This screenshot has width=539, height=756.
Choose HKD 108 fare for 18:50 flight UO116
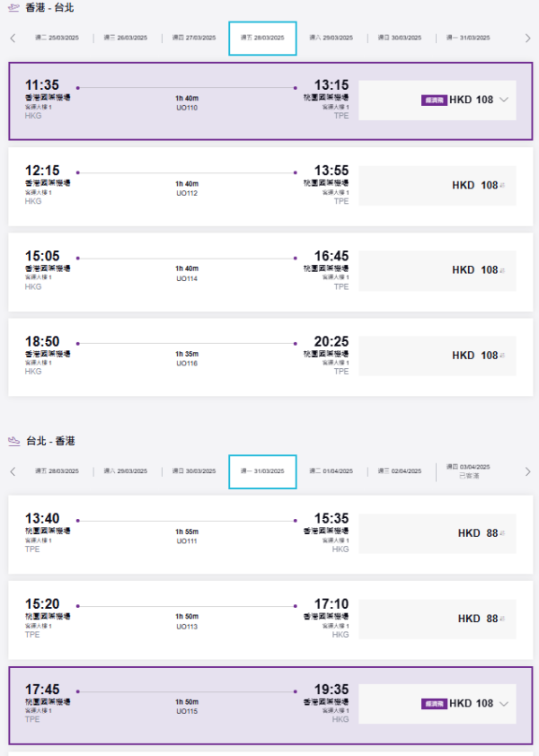pyautogui.click(x=474, y=356)
